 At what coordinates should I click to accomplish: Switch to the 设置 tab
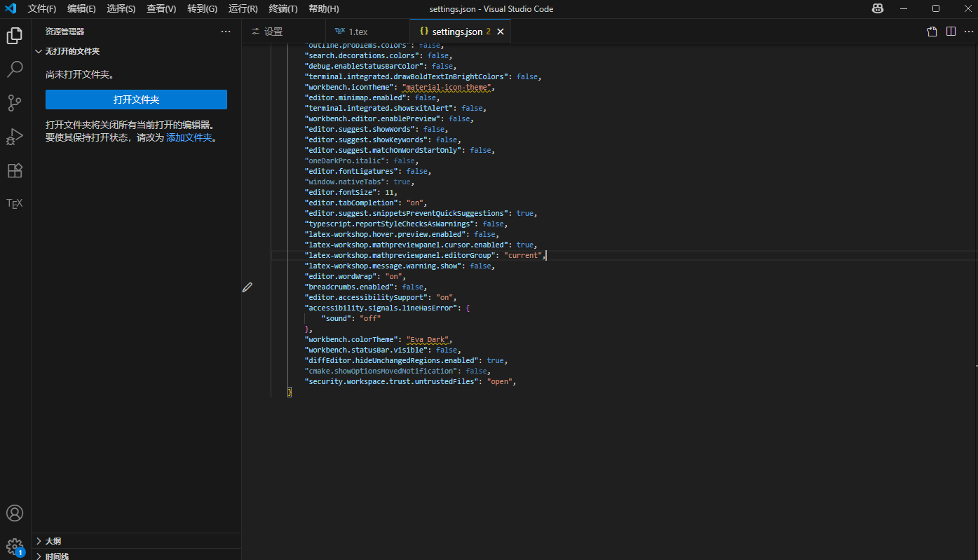284,32
